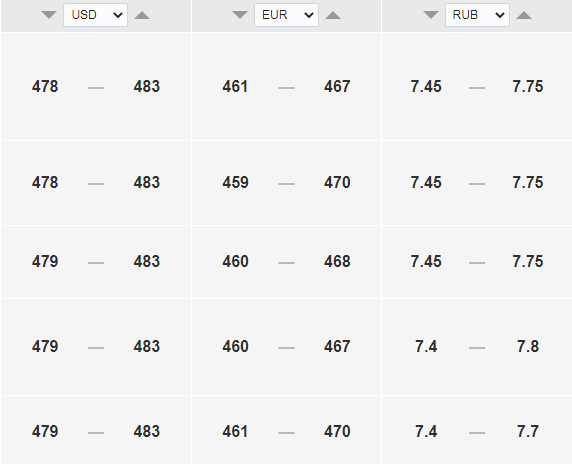Click the down arrow beside EUR
Screen dimensions: 572x464
240,15
